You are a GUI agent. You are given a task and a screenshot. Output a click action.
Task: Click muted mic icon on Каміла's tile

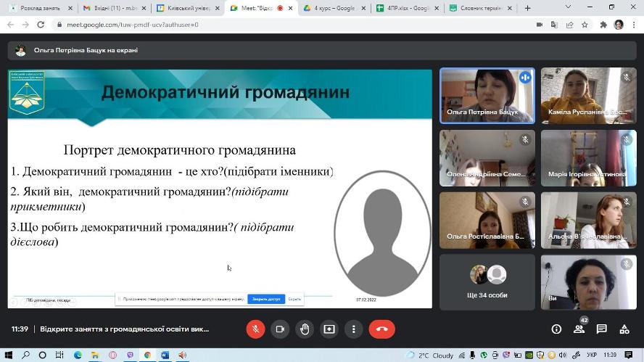pos(627,77)
